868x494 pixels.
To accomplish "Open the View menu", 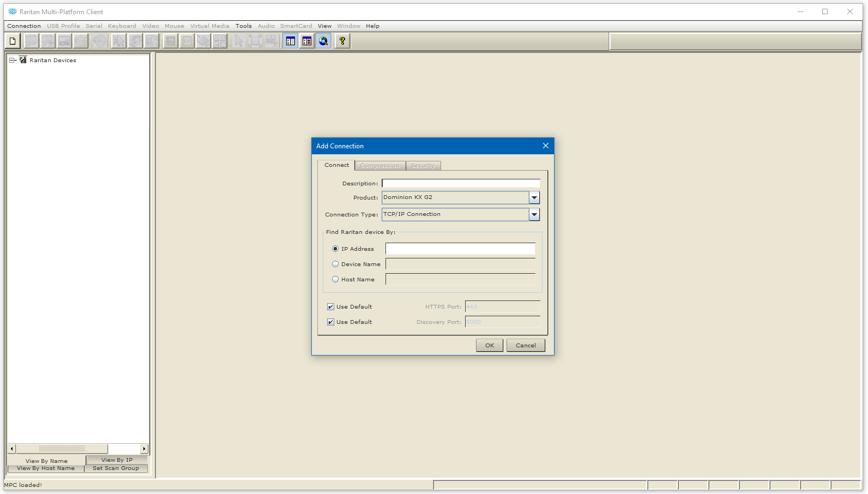I will point(324,26).
